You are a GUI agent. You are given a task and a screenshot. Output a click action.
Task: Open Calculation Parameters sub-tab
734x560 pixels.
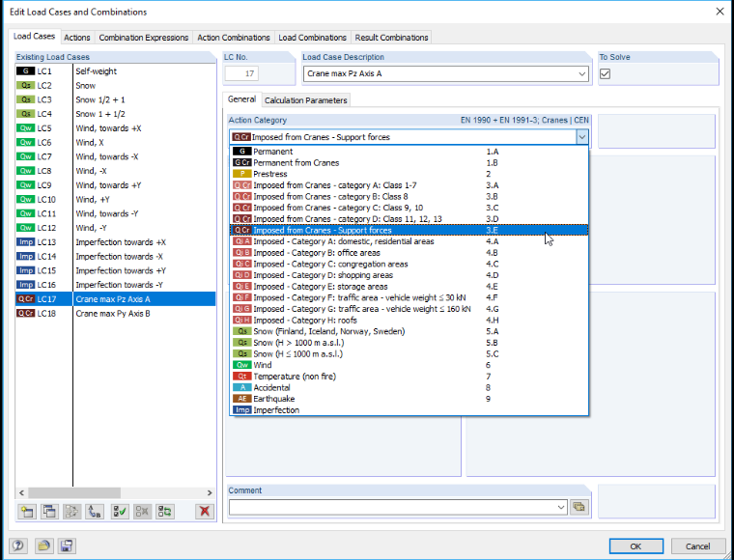[x=306, y=100]
